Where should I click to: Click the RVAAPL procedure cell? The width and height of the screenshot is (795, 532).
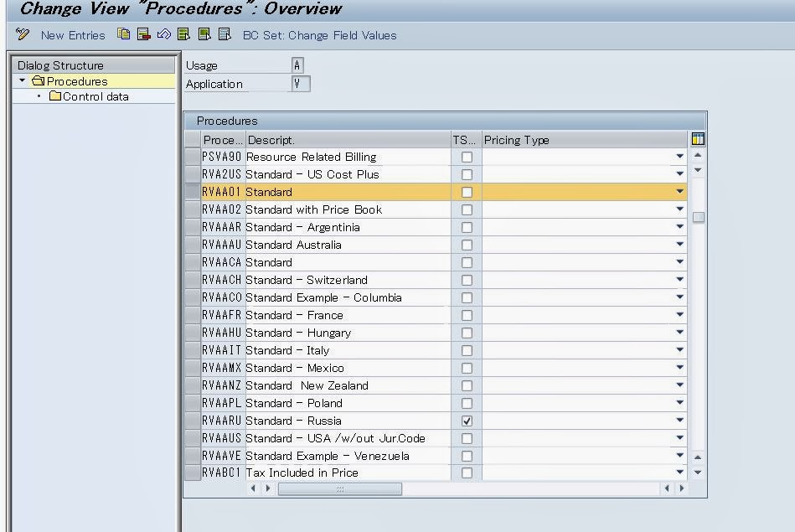point(221,403)
